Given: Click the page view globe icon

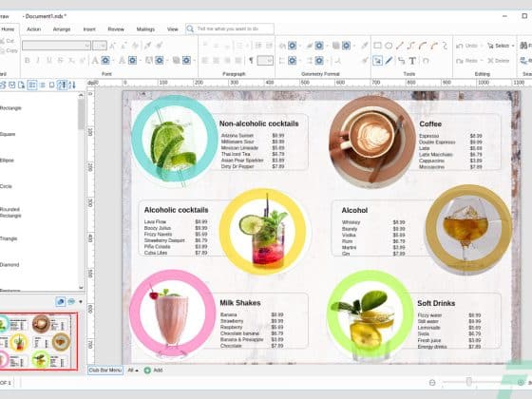Looking at the screenshot, I should click(x=71, y=301).
